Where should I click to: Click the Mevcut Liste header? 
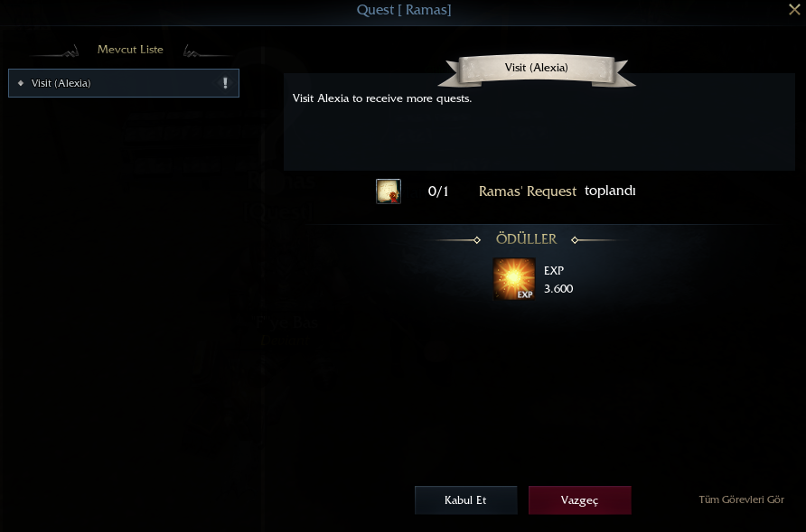[x=130, y=50]
